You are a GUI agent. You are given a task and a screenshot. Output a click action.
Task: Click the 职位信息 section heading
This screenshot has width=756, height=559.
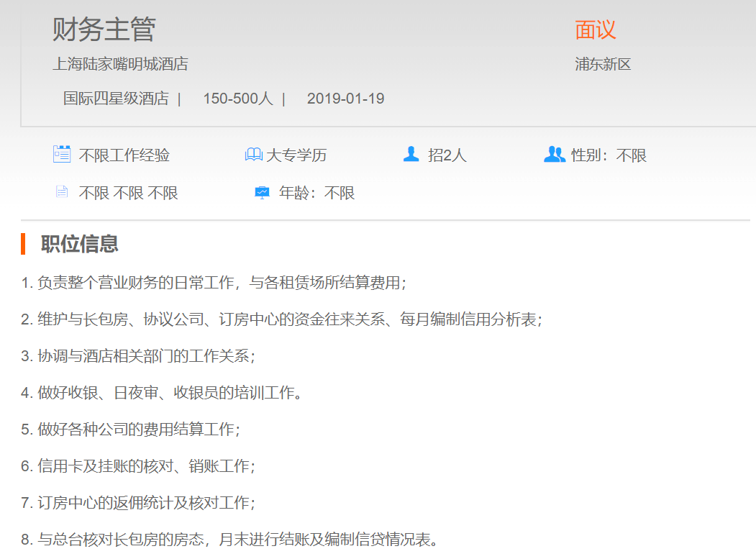79,244
